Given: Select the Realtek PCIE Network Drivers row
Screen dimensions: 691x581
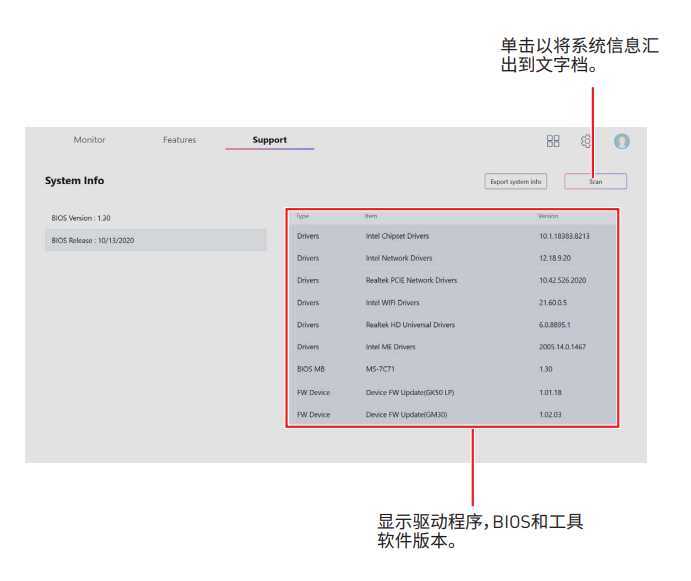Looking at the screenshot, I should coord(452,280).
